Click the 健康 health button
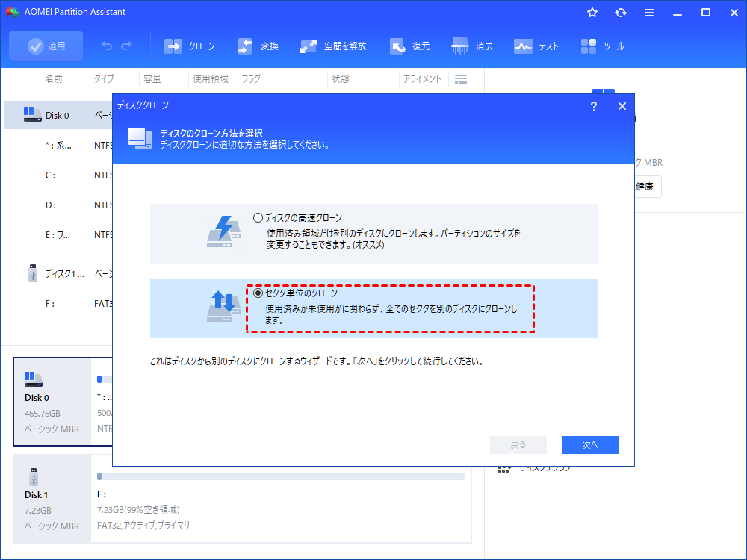Image resolution: width=747 pixels, height=560 pixels. pos(647,187)
